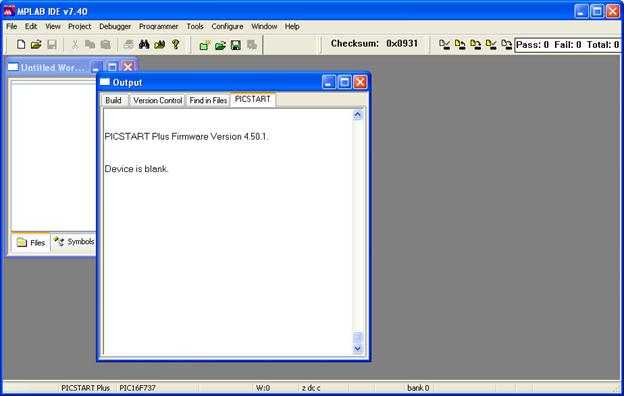This screenshot has width=624, height=396.
Task: Click the MPLAB IDE title bar icon
Action: tap(9, 11)
